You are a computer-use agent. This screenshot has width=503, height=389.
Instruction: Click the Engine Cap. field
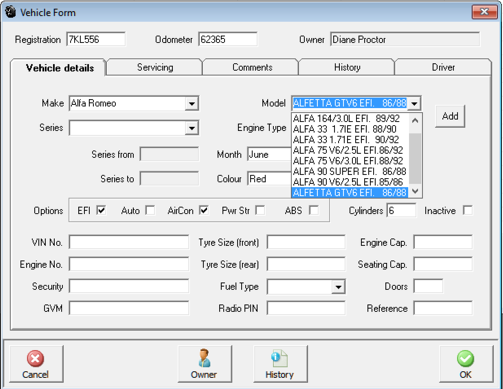[x=443, y=242]
